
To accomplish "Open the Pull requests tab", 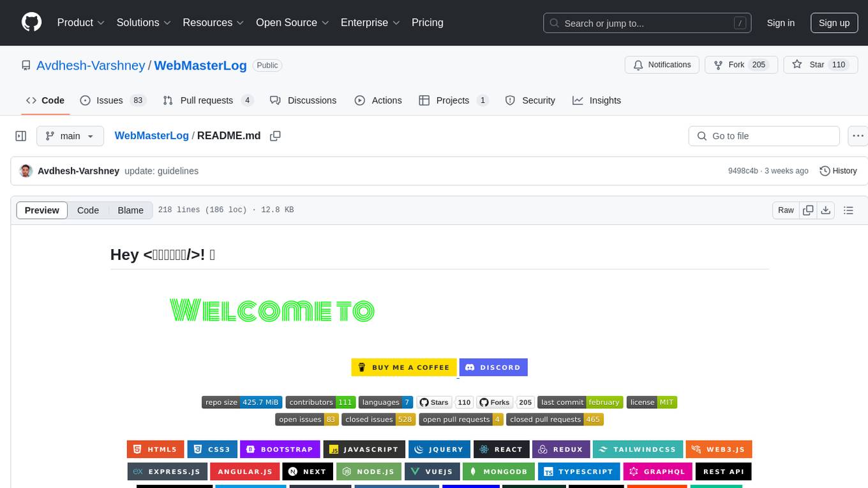I will point(208,100).
